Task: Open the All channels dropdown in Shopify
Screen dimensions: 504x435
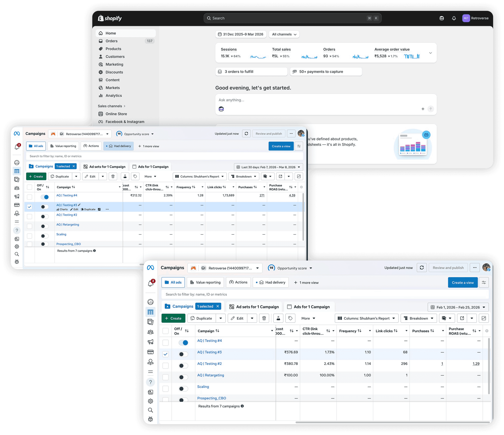Action: [284, 34]
